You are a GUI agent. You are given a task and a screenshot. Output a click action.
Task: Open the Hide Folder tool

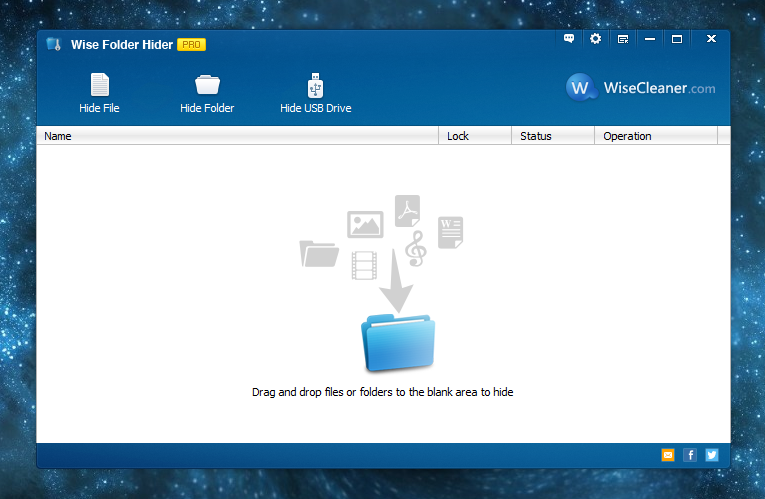(x=207, y=93)
